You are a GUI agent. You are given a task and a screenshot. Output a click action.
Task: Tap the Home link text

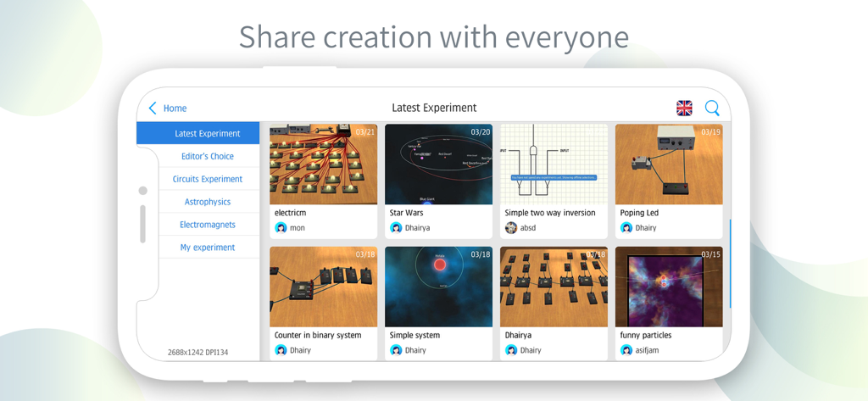175,109
